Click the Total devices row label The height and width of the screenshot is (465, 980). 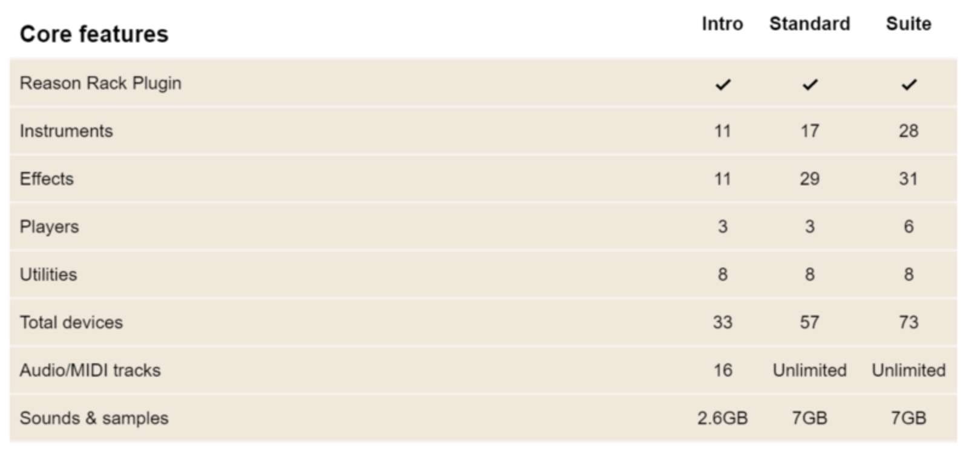coord(71,322)
